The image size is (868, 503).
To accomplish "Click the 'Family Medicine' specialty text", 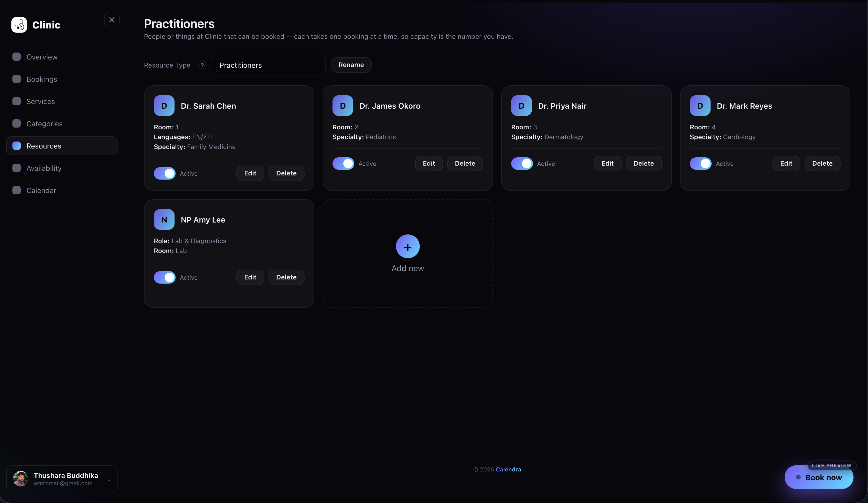I will (x=211, y=147).
